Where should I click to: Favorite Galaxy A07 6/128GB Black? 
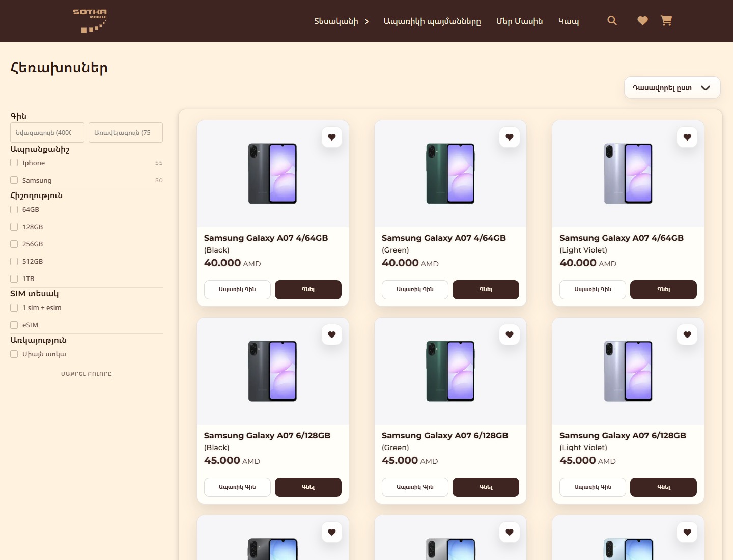click(x=332, y=334)
